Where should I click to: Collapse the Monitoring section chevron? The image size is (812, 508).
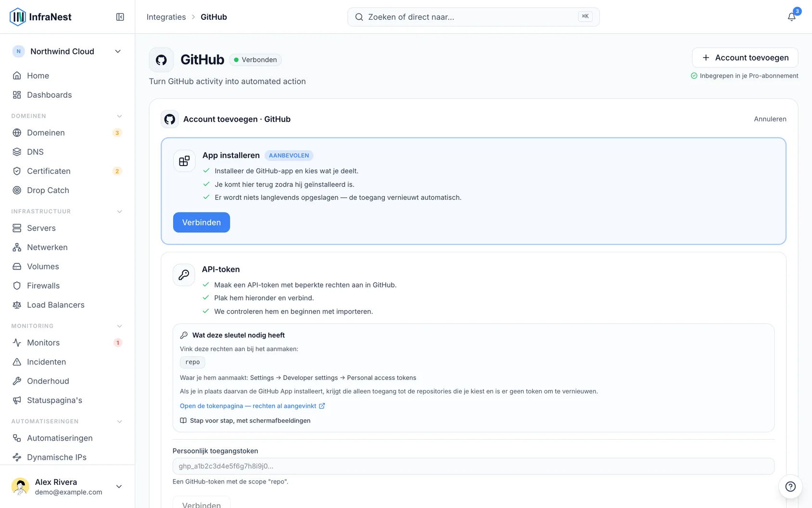tap(119, 326)
